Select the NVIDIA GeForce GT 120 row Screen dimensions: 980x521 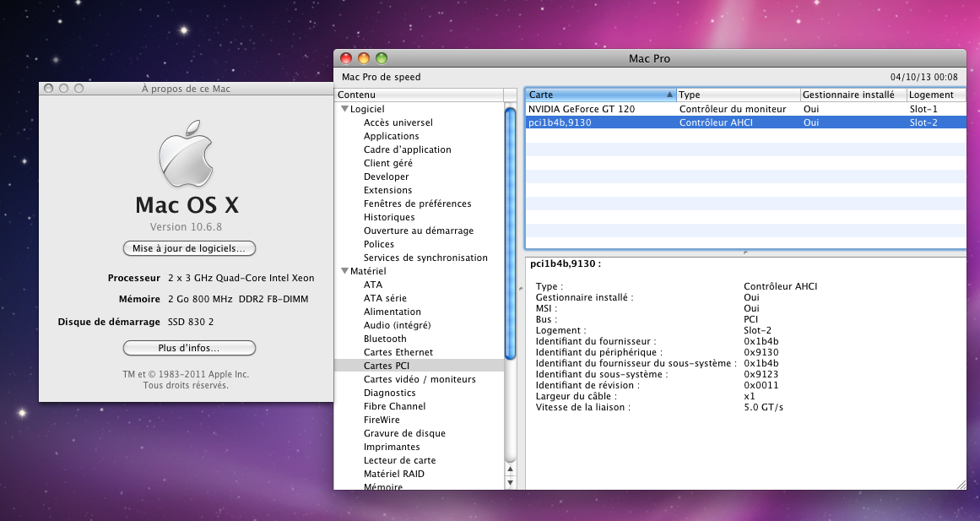tap(745, 109)
